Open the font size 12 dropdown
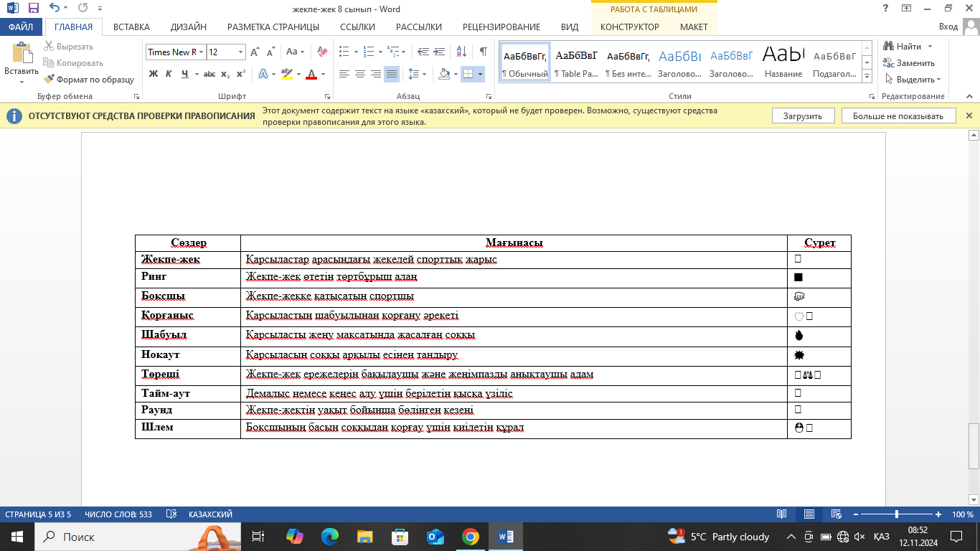This screenshot has width=980, height=551. click(241, 52)
